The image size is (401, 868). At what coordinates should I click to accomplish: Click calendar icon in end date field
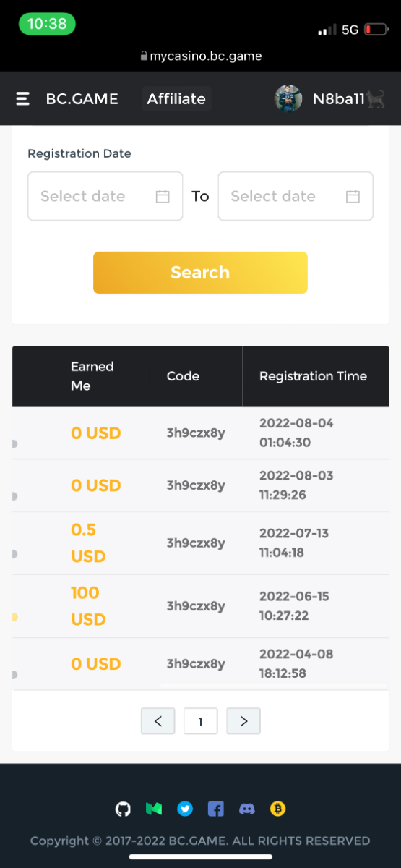pyautogui.click(x=353, y=196)
